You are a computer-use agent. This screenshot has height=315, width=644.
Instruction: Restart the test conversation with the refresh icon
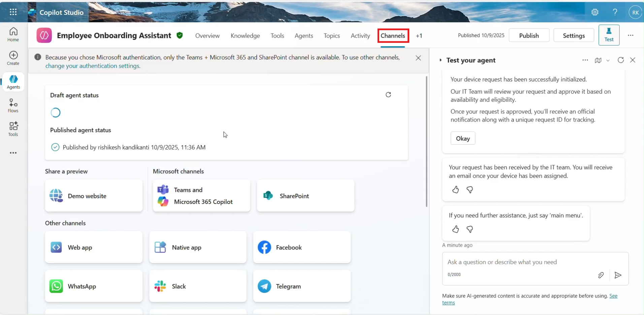[620, 60]
